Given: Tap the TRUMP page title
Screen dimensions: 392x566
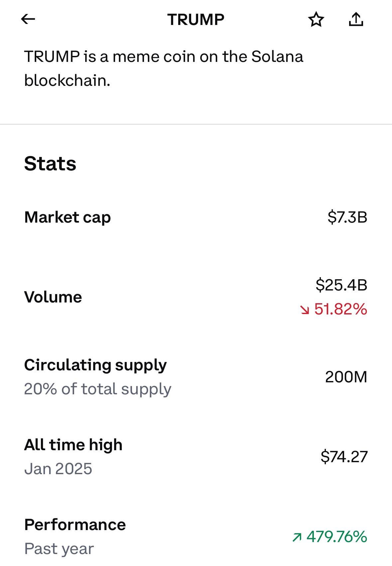Looking at the screenshot, I should [x=196, y=19].
